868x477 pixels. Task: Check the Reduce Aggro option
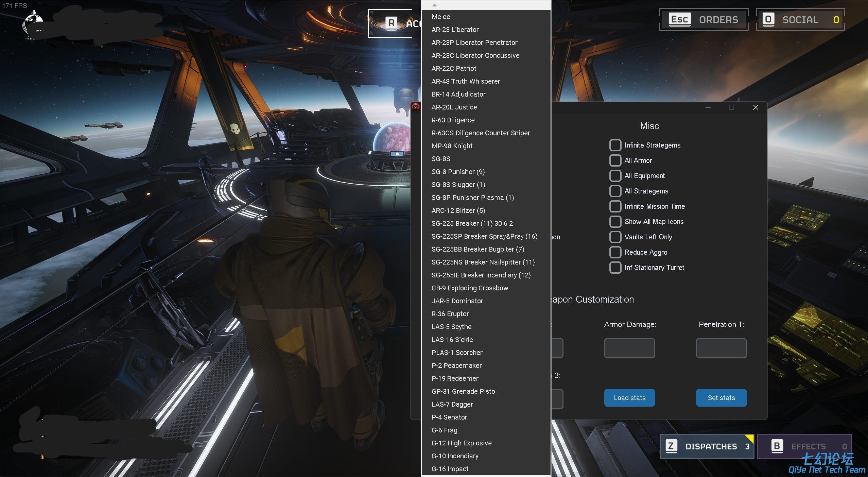(x=615, y=252)
